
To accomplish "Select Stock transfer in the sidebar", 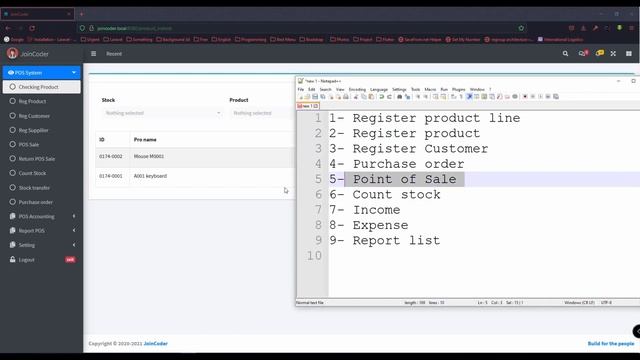I will 42,188.
